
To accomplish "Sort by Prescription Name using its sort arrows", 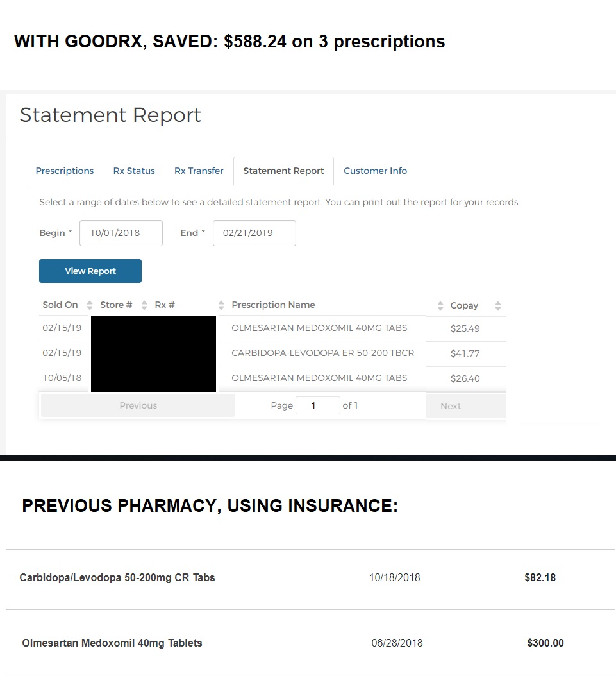I will pos(441,305).
